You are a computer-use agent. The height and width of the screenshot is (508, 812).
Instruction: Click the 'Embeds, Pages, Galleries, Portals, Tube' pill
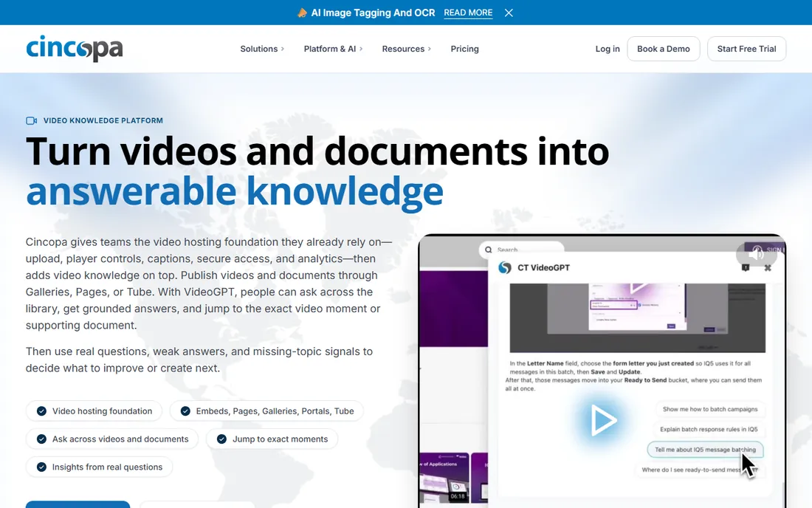(266, 411)
